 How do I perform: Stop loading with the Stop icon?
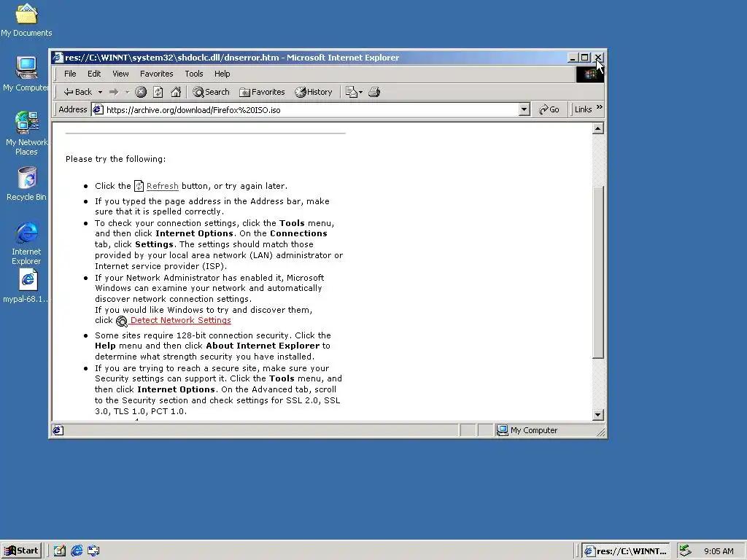pyautogui.click(x=141, y=92)
